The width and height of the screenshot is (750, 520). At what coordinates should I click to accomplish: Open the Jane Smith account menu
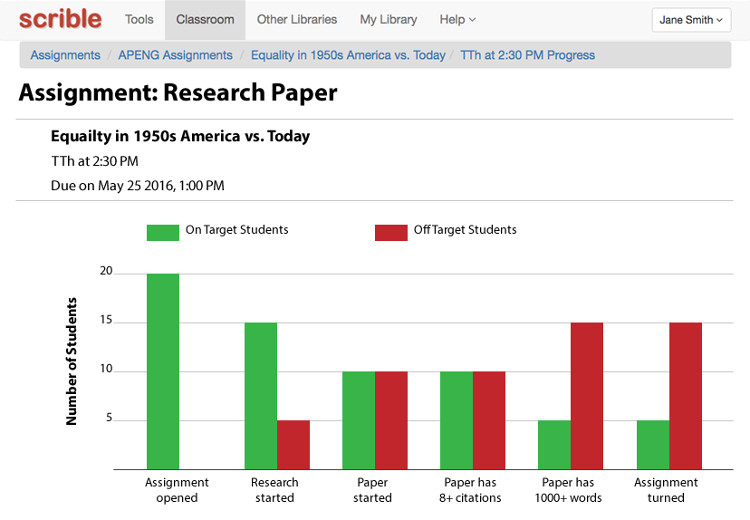(691, 20)
